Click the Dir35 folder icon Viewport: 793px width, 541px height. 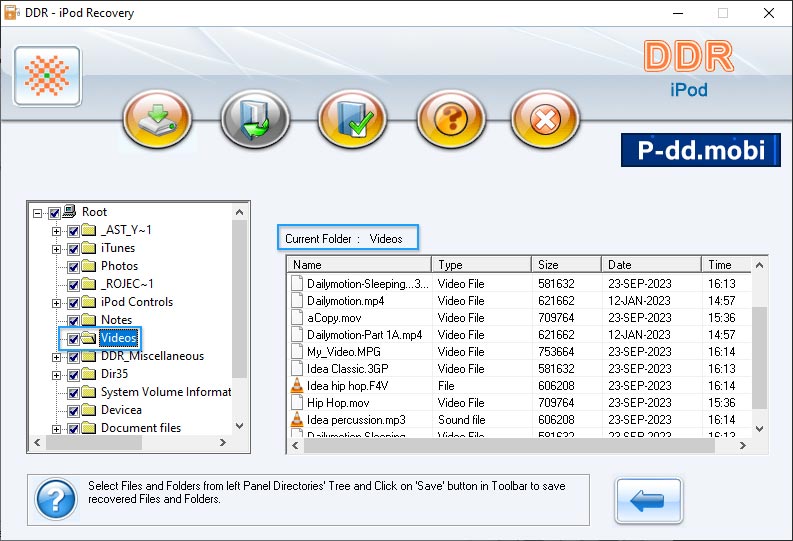pos(89,374)
